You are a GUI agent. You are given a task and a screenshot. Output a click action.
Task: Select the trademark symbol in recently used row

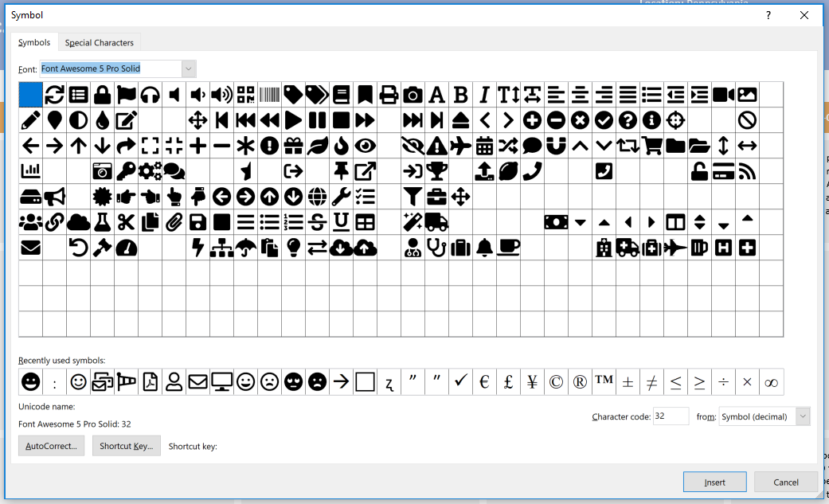604,381
